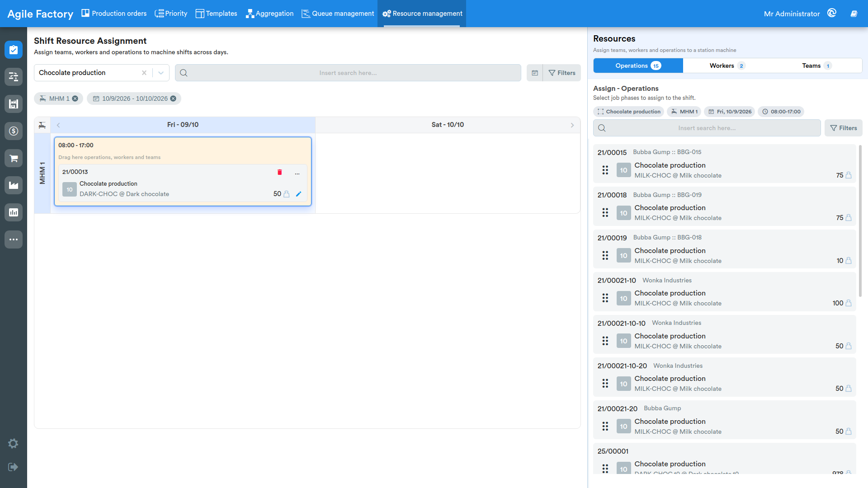Screen dimensions: 868x488
Task: Open Filters in the main schedule toolbar
Action: [x=562, y=73]
